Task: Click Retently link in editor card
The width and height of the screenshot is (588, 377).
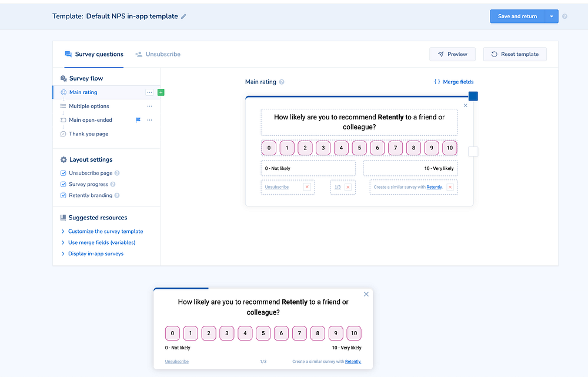Action: pyautogui.click(x=435, y=187)
